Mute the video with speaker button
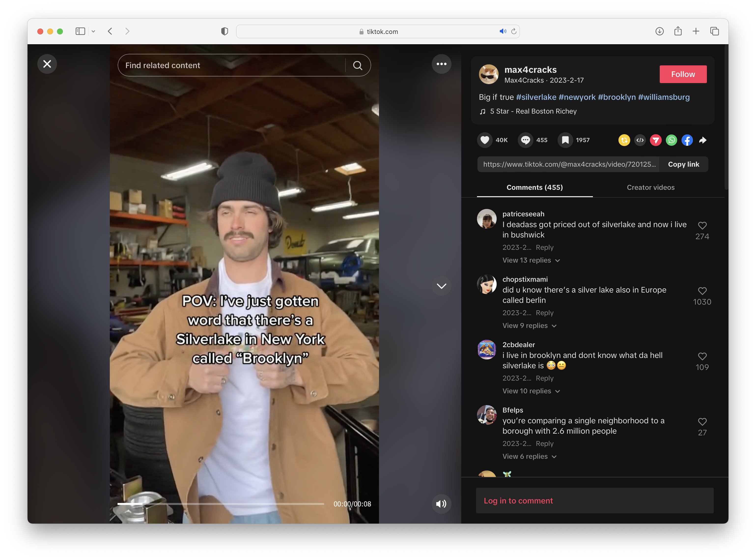The width and height of the screenshot is (756, 560). (x=441, y=504)
